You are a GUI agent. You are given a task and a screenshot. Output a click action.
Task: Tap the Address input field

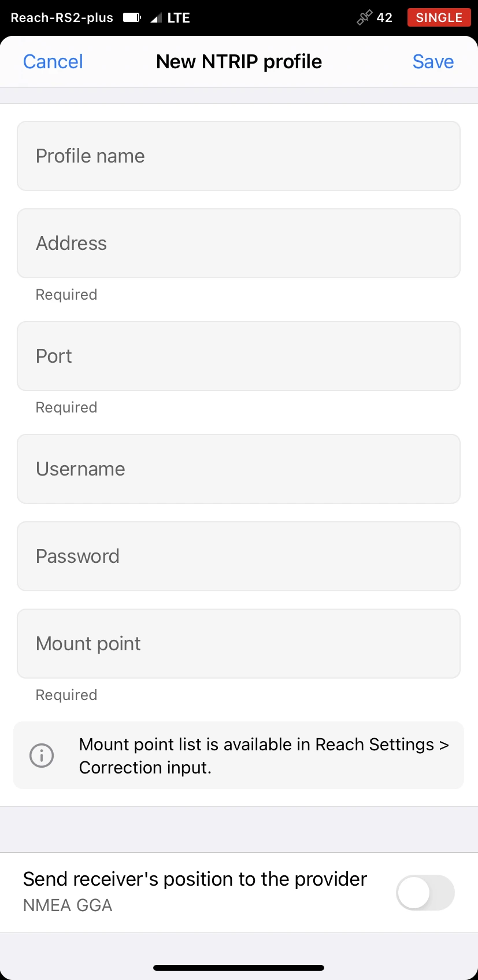(x=239, y=244)
